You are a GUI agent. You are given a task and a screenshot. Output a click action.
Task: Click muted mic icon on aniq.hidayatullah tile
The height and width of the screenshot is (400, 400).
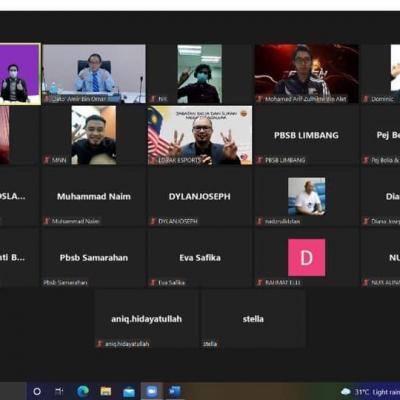point(99,344)
